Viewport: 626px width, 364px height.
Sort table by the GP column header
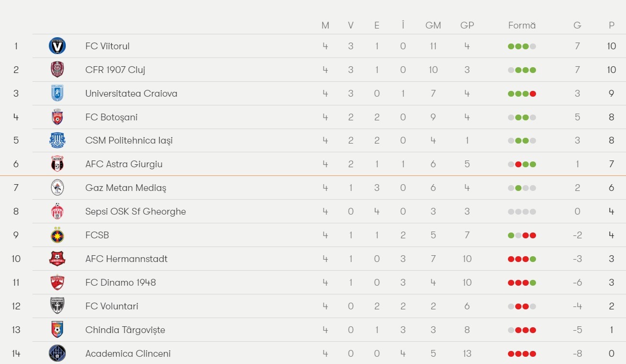[467, 26]
